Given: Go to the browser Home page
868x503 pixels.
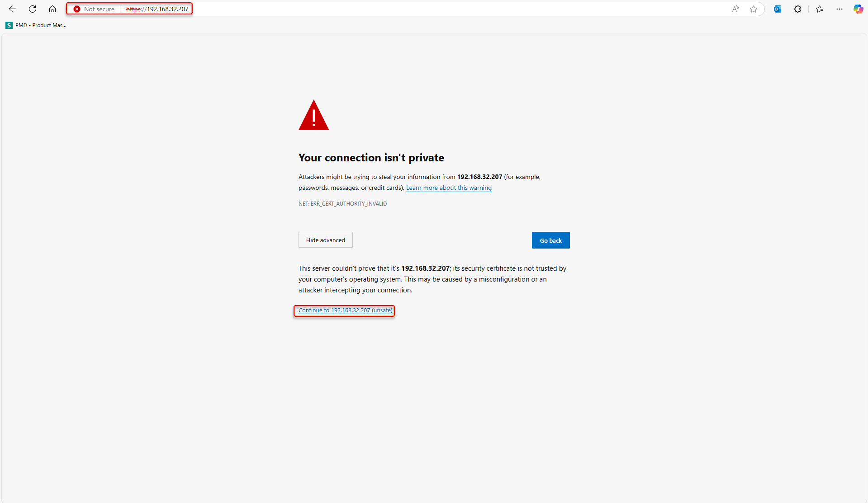Looking at the screenshot, I should pos(52,9).
